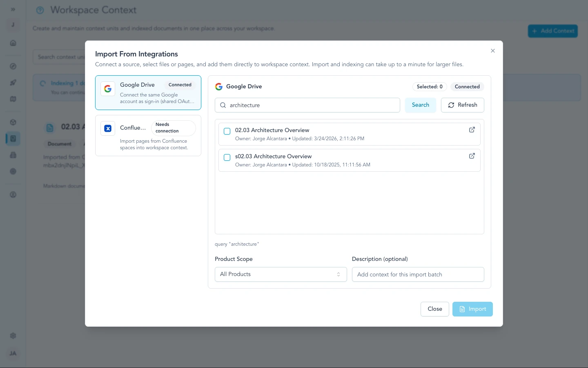Click the Close button
588x368 pixels.
tap(434, 309)
